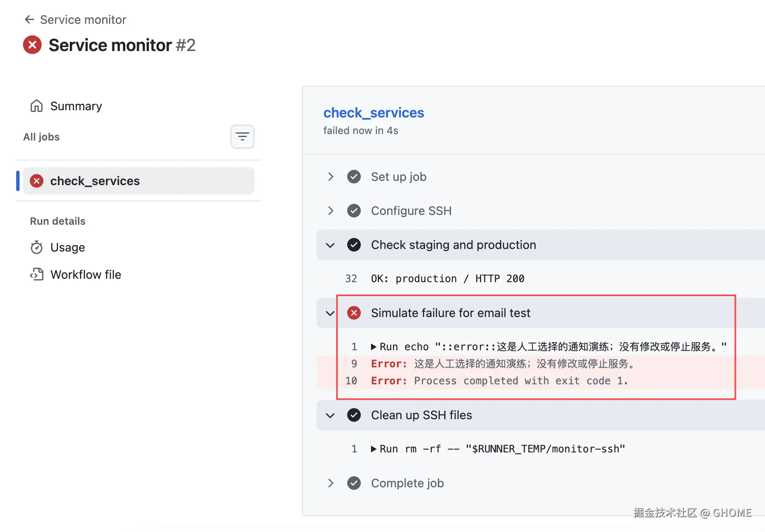Image resolution: width=765 pixels, height=532 pixels.
Task: Open the Summary sidebar item
Action: [x=66, y=106]
